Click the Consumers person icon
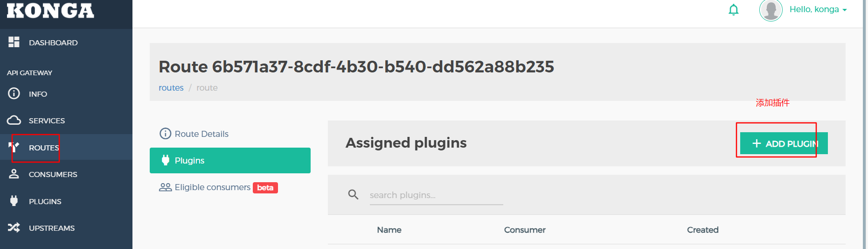The image size is (868, 249). click(14, 174)
